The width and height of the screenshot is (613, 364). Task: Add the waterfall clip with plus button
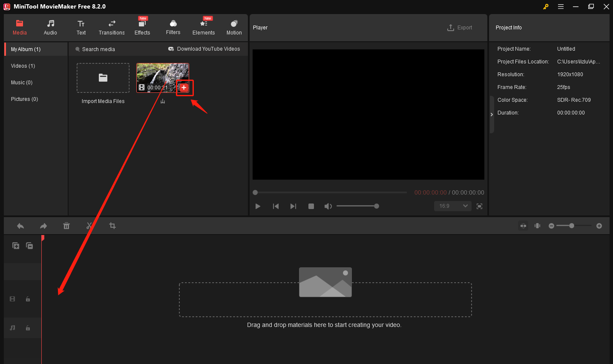[x=184, y=88]
